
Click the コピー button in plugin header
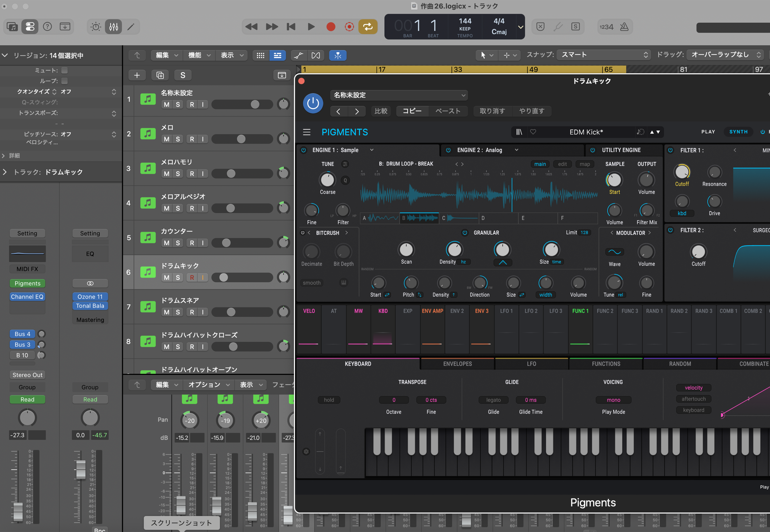click(412, 111)
